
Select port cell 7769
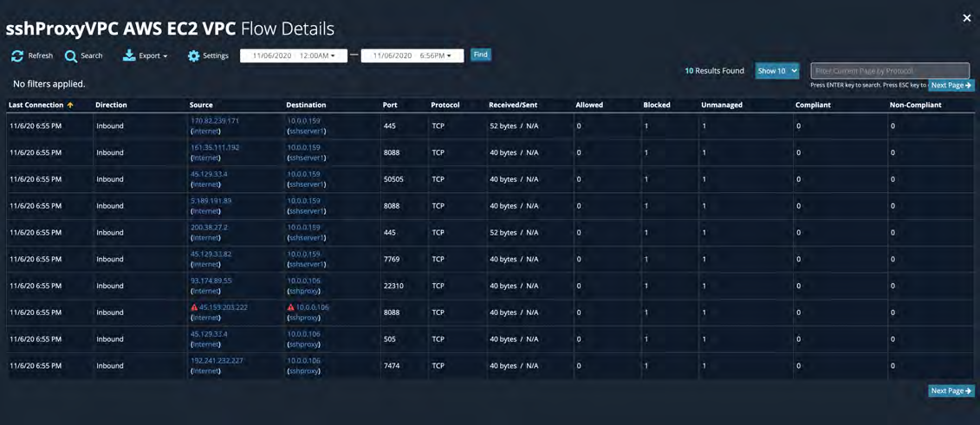[x=391, y=259]
